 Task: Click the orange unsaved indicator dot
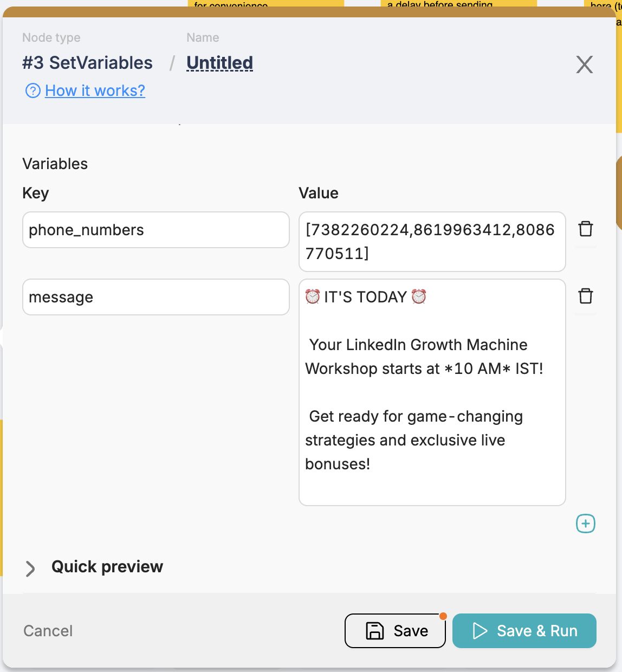[443, 616]
